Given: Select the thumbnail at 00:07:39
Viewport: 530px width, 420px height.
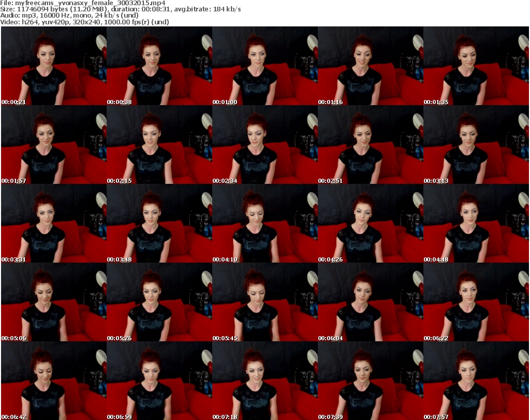Looking at the screenshot, I should point(371,381).
